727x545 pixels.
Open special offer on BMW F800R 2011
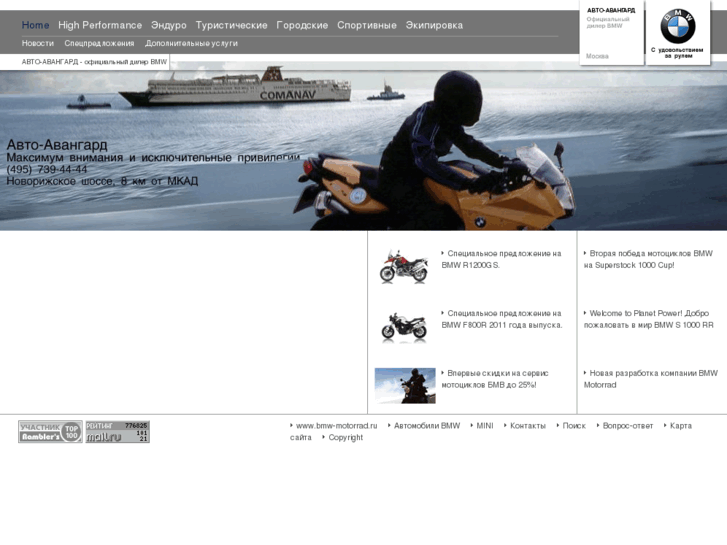tap(502, 319)
